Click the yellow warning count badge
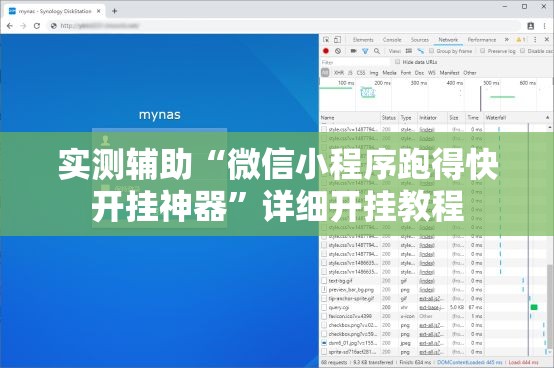 (521, 40)
